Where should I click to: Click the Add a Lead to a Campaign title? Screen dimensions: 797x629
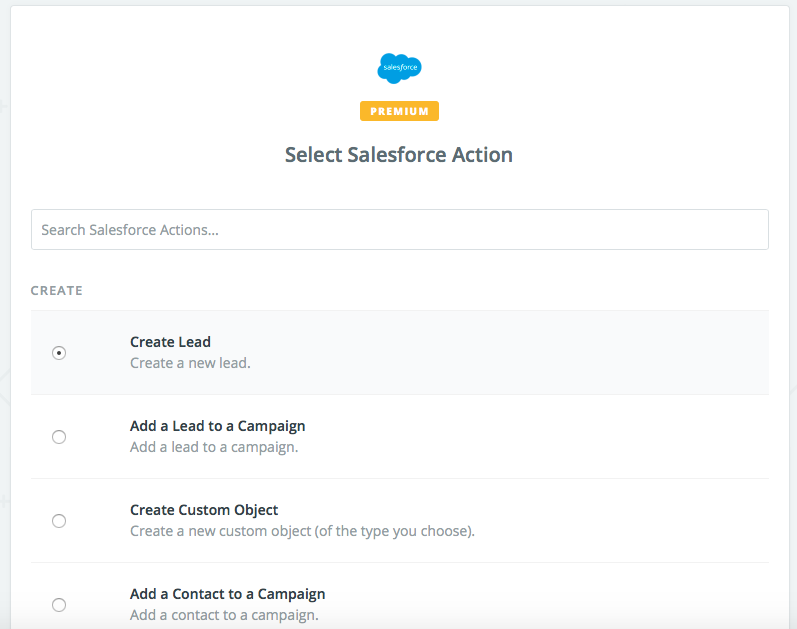(217, 426)
